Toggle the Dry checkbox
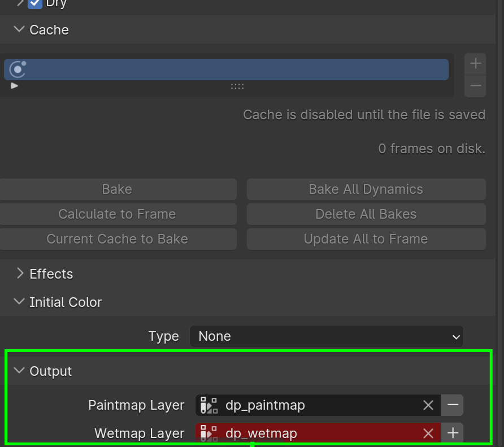This screenshot has height=447, width=504. click(x=34, y=3)
